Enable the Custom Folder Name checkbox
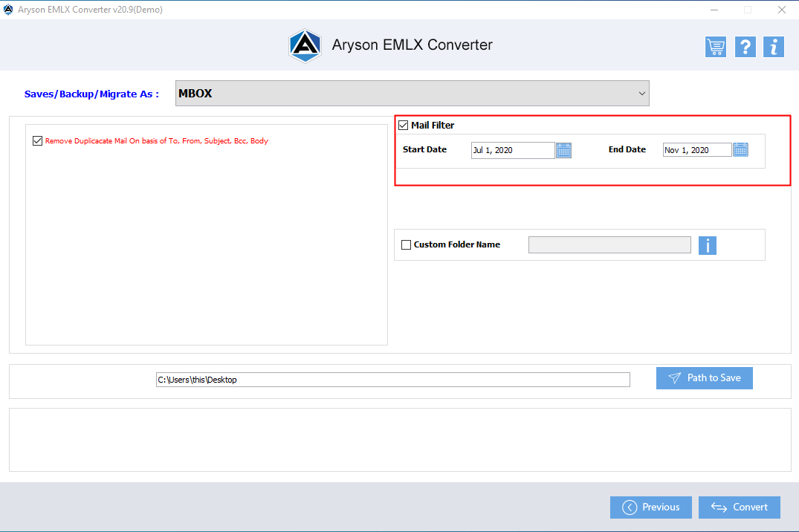This screenshot has height=532, width=799. 406,244
